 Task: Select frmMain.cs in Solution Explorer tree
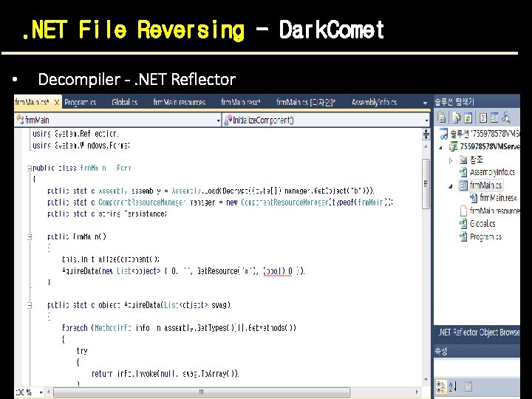click(x=485, y=185)
